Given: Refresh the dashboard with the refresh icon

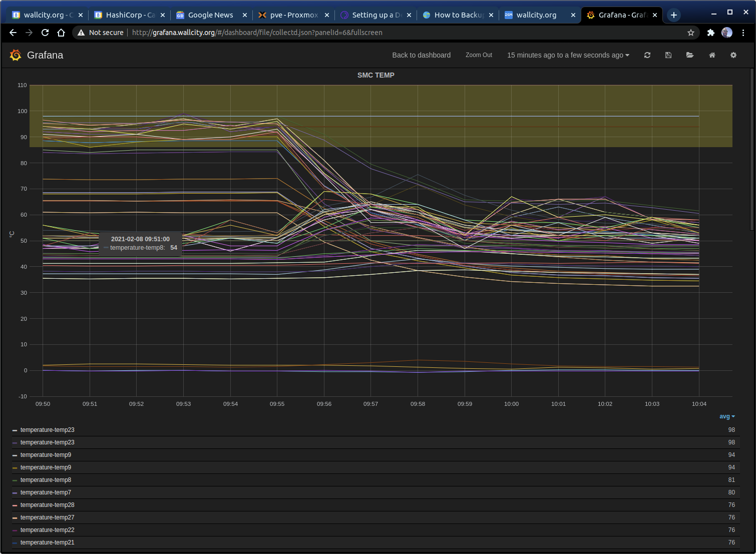Looking at the screenshot, I should pyautogui.click(x=647, y=55).
